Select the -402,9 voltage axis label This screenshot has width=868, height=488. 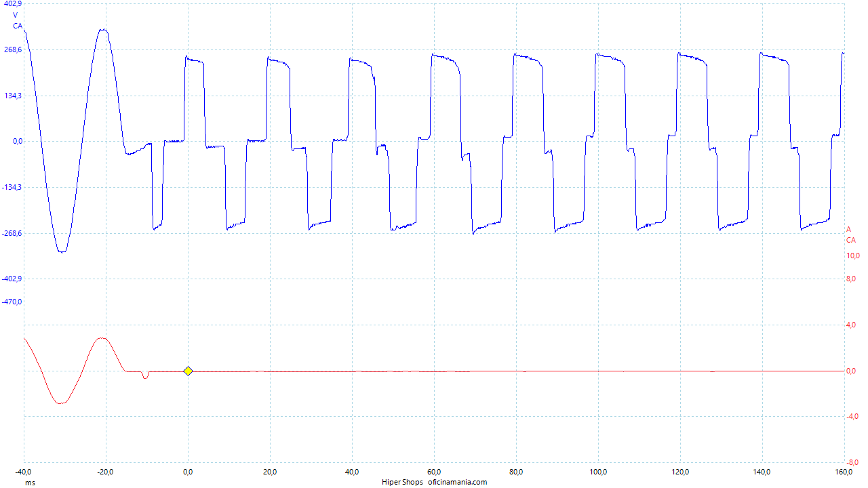tap(12, 279)
